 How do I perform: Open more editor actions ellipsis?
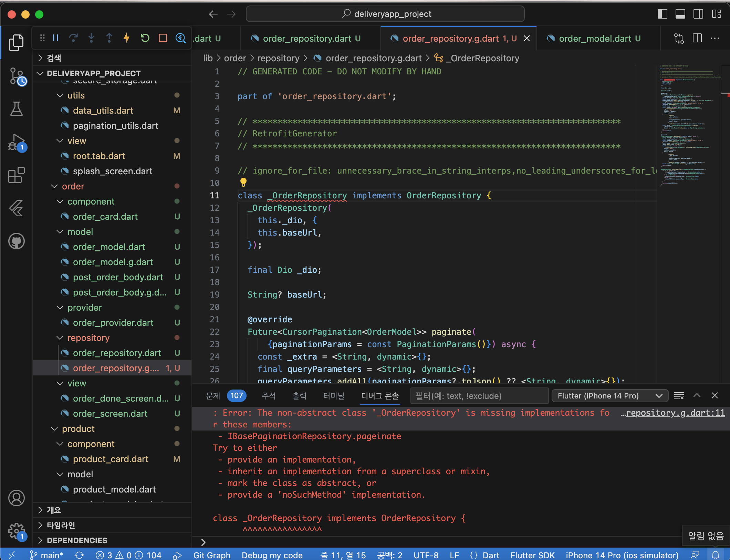pyautogui.click(x=715, y=38)
